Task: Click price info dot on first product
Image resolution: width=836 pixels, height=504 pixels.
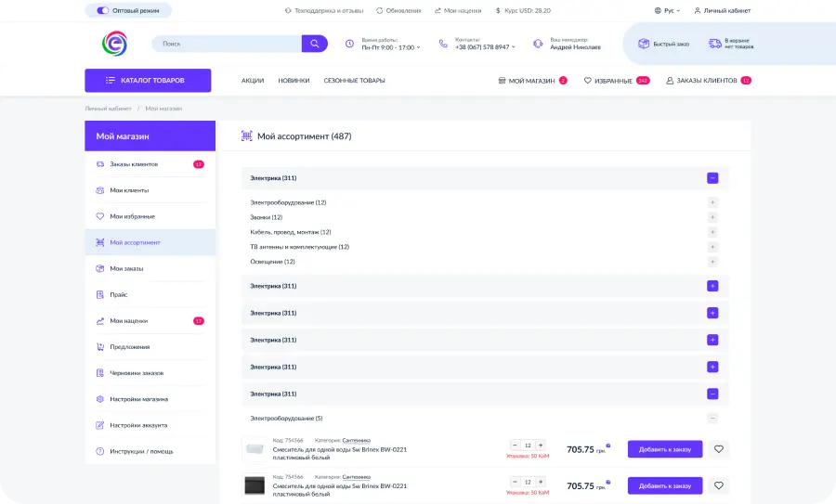Action: tap(608, 446)
